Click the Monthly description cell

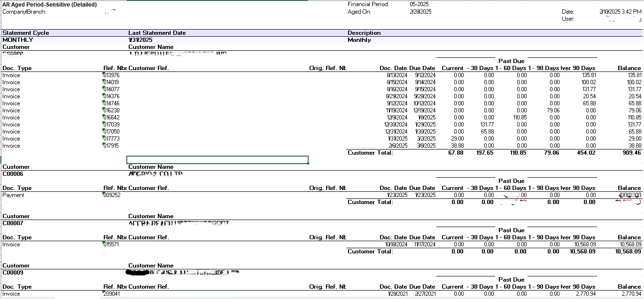[x=359, y=40]
